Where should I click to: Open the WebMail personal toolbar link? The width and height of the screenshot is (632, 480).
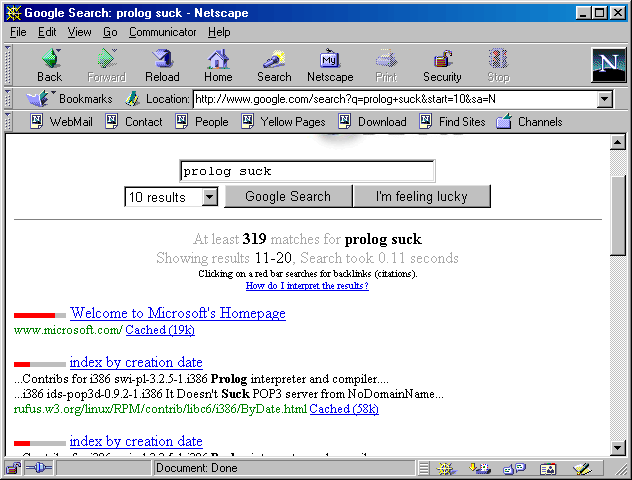tap(62, 121)
